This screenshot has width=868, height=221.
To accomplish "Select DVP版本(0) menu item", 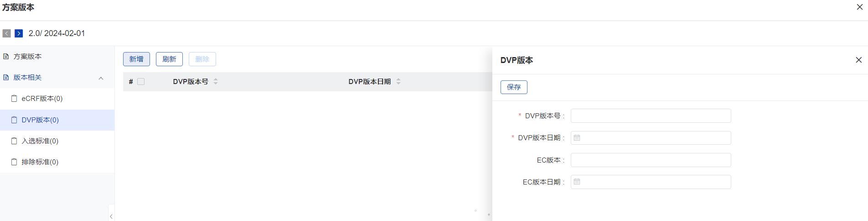I will 57,120.
